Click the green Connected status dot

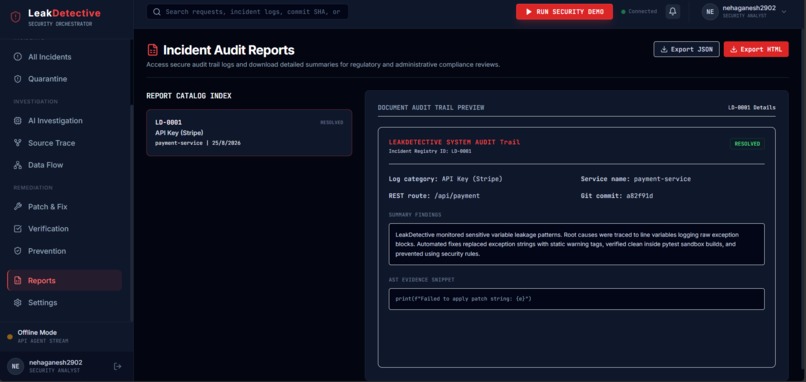[624, 11]
